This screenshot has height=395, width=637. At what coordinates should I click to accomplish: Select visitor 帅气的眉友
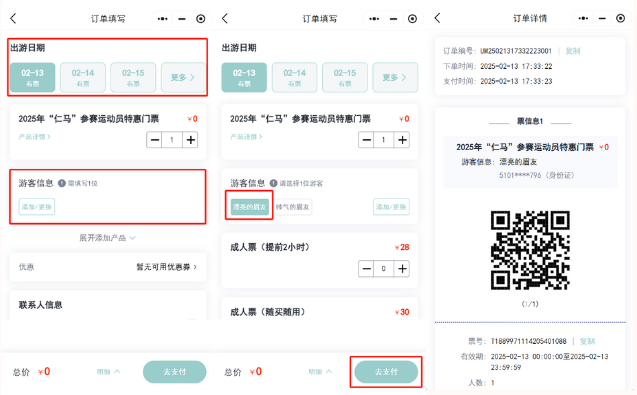click(x=292, y=207)
